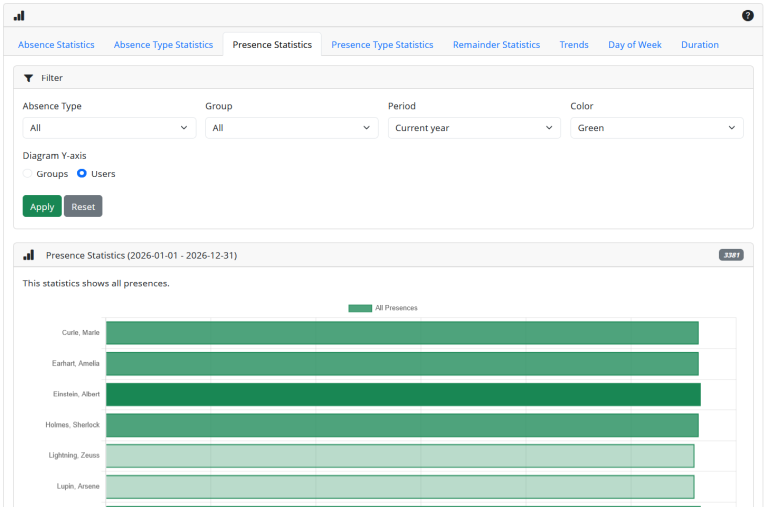
Task: Toggle the All Presences legend swatch
Action: [x=359, y=308]
